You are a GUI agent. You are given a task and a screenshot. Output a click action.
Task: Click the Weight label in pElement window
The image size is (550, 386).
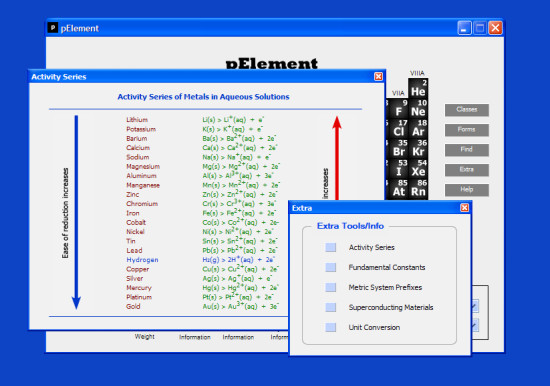point(145,337)
